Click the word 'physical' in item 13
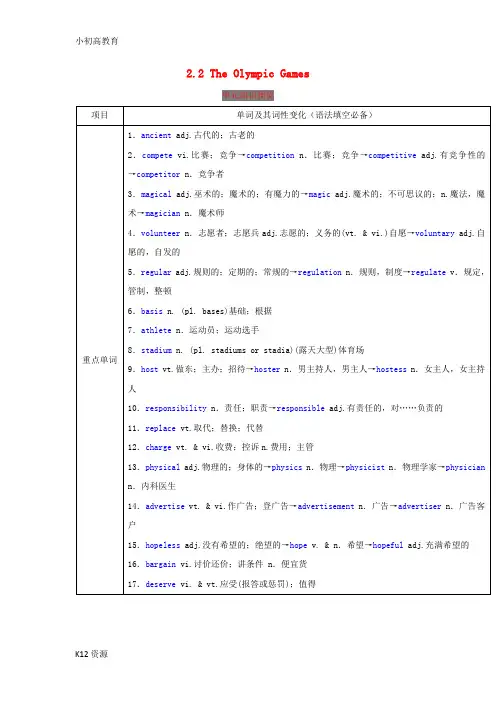 (x=162, y=467)
